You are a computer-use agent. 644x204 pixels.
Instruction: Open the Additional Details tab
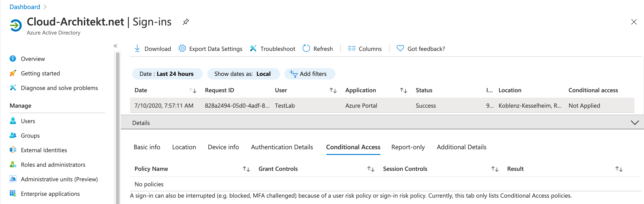(x=462, y=147)
